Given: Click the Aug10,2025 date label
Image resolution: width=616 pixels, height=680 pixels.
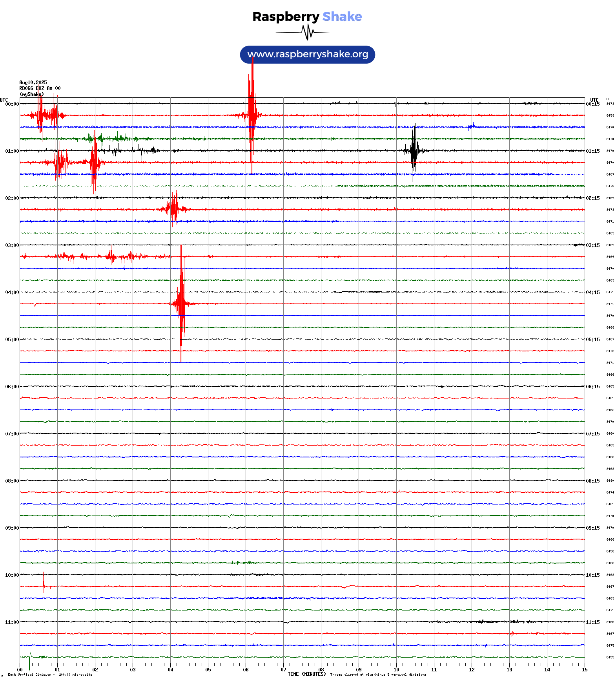Looking at the screenshot, I should (33, 82).
